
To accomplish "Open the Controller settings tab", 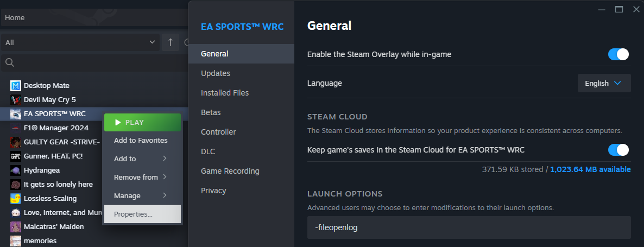I will point(218,132).
